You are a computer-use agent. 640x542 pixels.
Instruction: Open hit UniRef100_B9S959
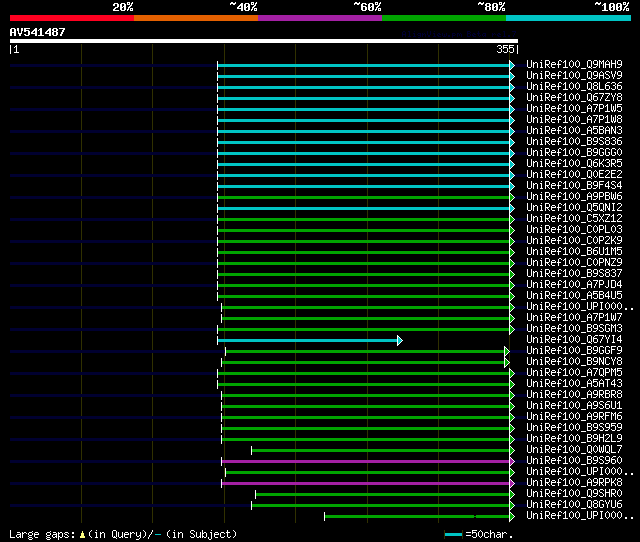tap(574, 428)
